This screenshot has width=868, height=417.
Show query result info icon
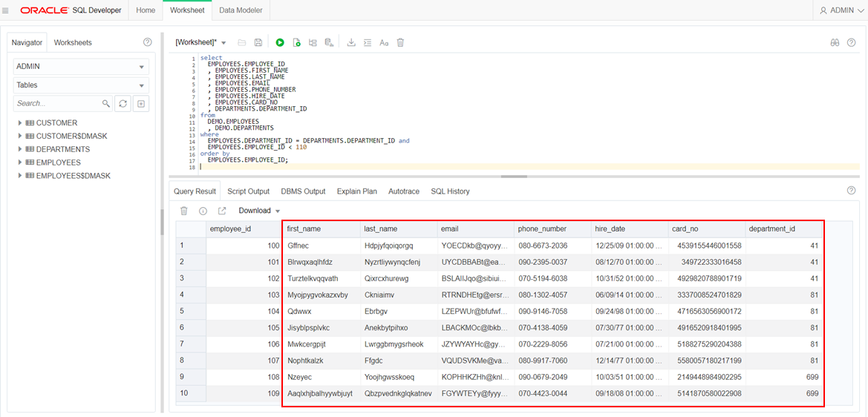coord(203,211)
